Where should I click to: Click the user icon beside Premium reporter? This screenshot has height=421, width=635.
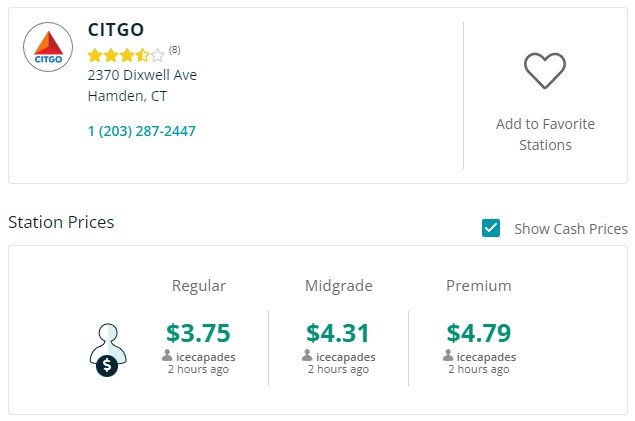[448, 355]
